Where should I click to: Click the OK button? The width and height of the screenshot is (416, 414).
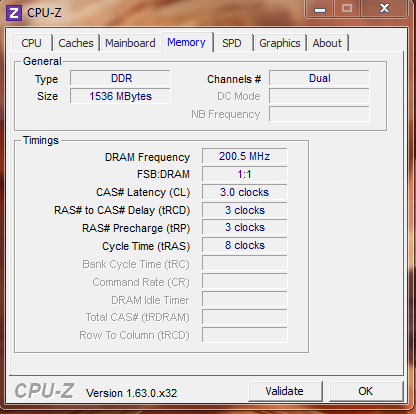[366, 391]
